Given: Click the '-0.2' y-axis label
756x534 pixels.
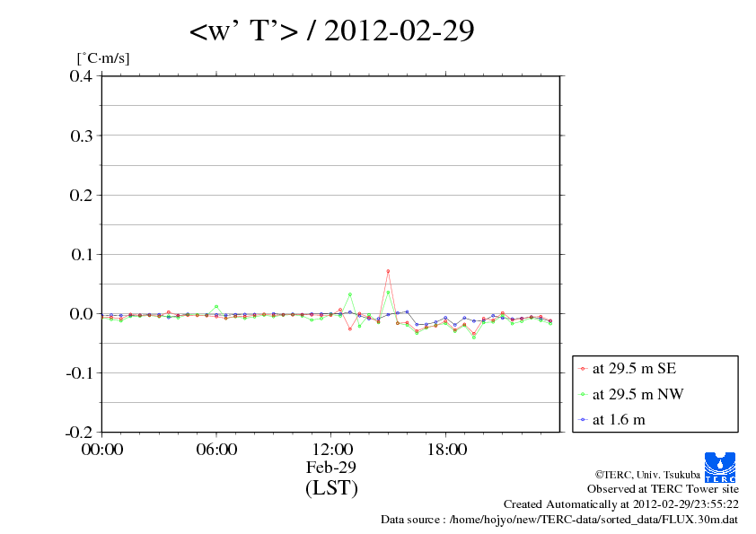Looking at the screenshot, I should pyautogui.click(x=79, y=432).
